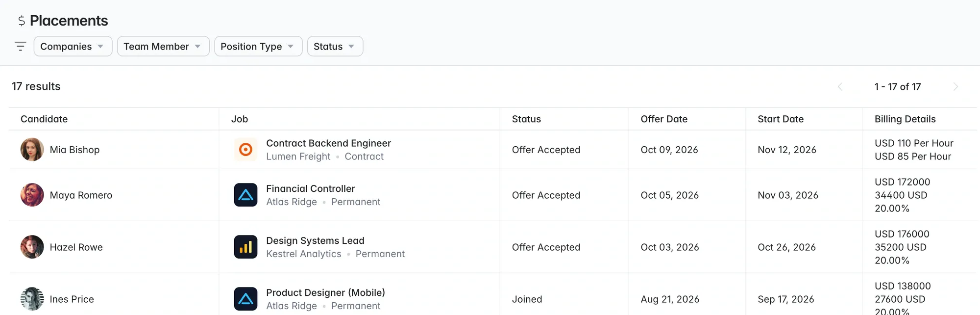The height and width of the screenshot is (315, 980).
Task: Click Mia Bishop's Offer Accepted status
Action: 546,150
